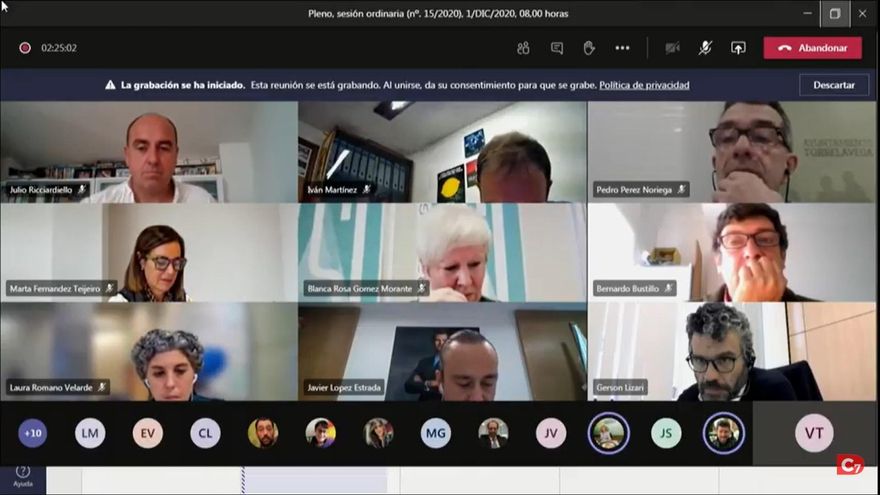Open the more actions ellipsis menu

(622, 48)
